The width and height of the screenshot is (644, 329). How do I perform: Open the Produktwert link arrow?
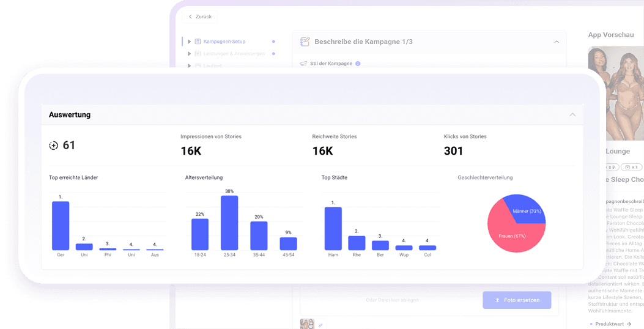tap(628, 324)
